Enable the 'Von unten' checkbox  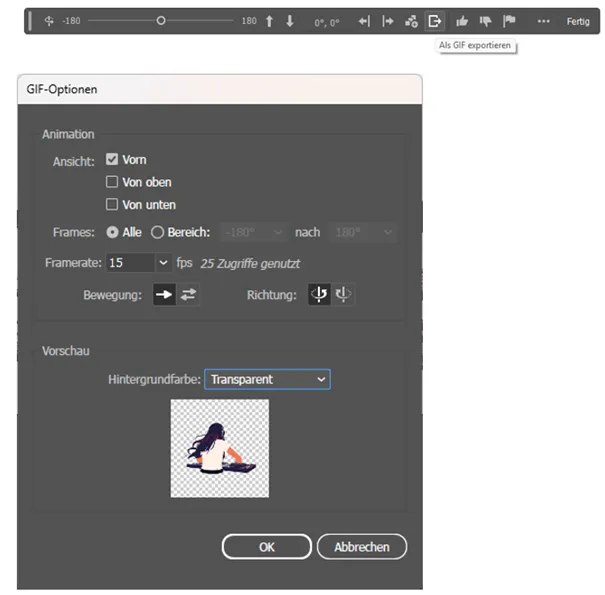tap(112, 205)
